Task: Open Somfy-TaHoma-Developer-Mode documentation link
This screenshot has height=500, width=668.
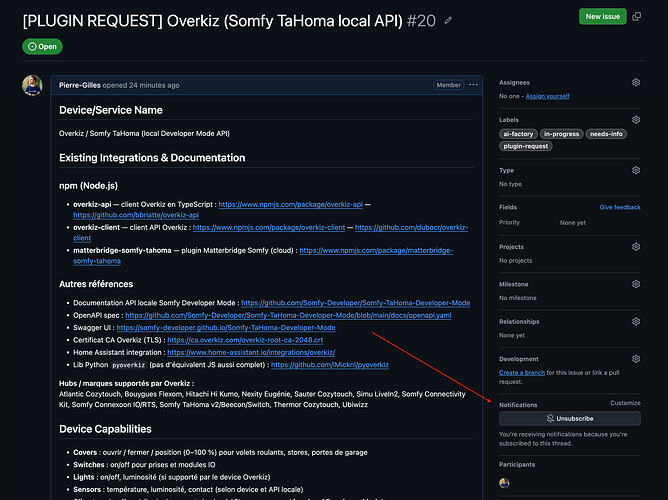Action: pyautogui.click(x=355, y=303)
